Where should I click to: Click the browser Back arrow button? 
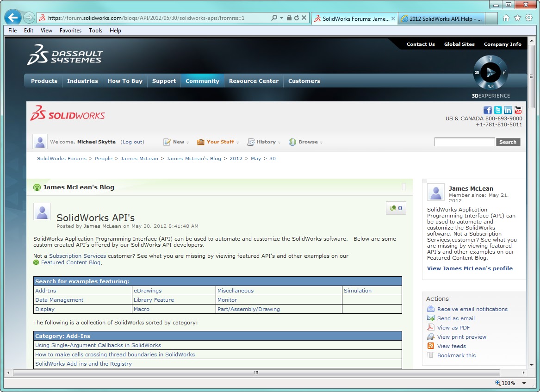[13, 17]
